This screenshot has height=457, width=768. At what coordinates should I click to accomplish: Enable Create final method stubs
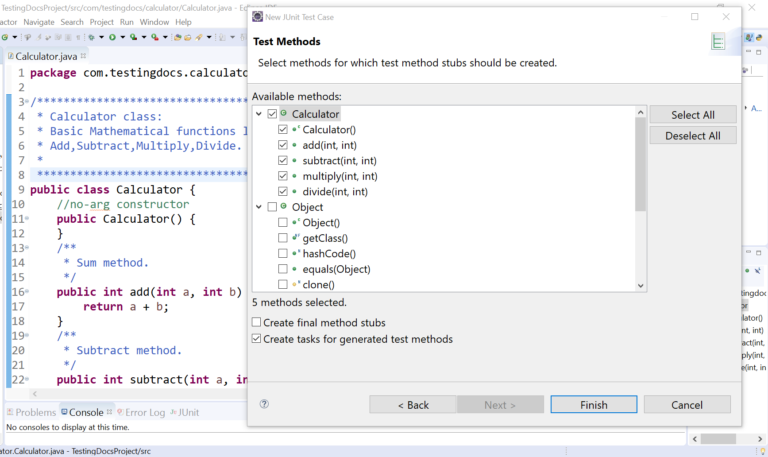[x=257, y=323]
